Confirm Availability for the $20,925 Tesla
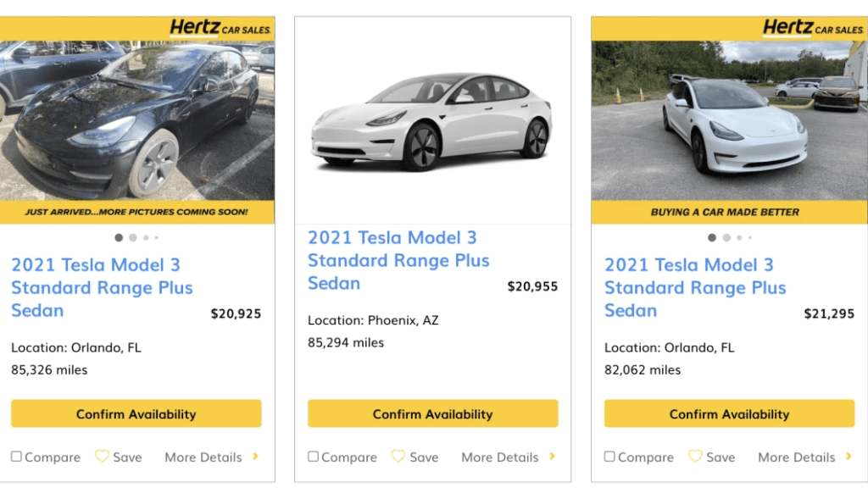Viewport: 868px width, 488px height. pos(136,414)
